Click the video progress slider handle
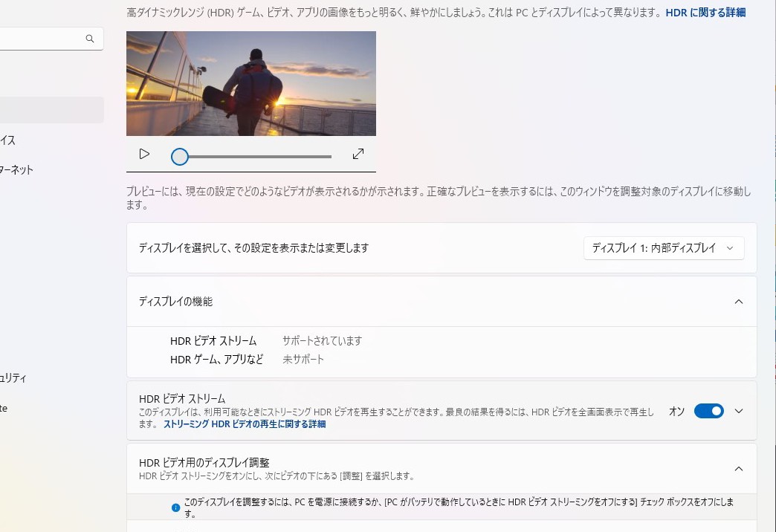This screenshot has width=776, height=532. coord(179,157)
